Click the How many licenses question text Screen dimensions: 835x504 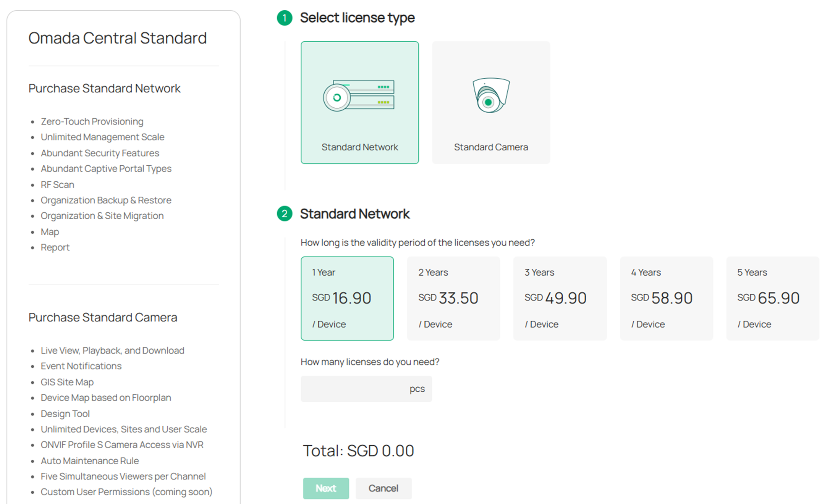(x=370, y=362)
